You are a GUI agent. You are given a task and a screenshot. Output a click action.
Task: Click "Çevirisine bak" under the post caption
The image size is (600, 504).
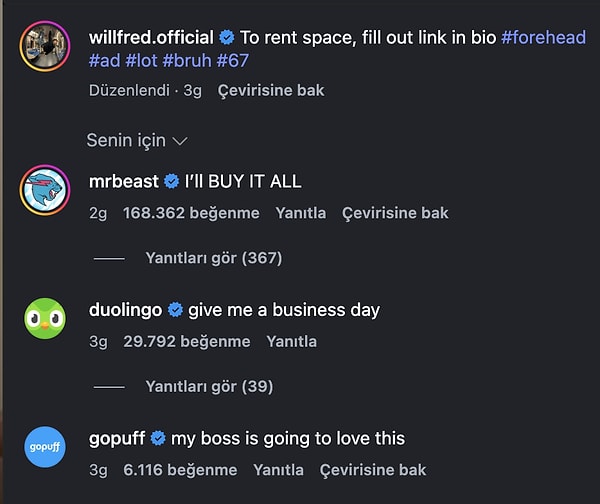(x=270, y=90)
